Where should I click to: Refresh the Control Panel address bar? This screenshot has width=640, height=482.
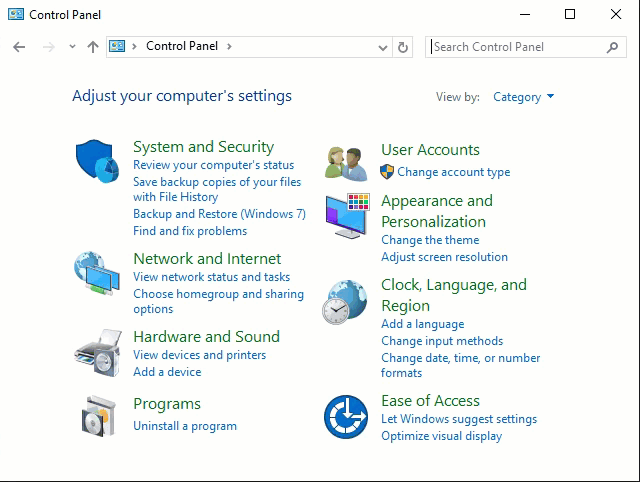point(402,47)
